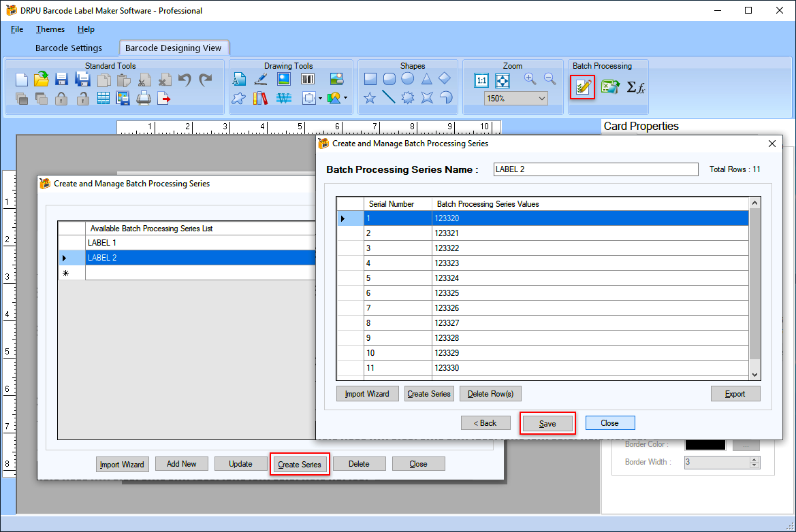Select the row with value 123325
Screen dimensions: 796x532
point(542,293)
